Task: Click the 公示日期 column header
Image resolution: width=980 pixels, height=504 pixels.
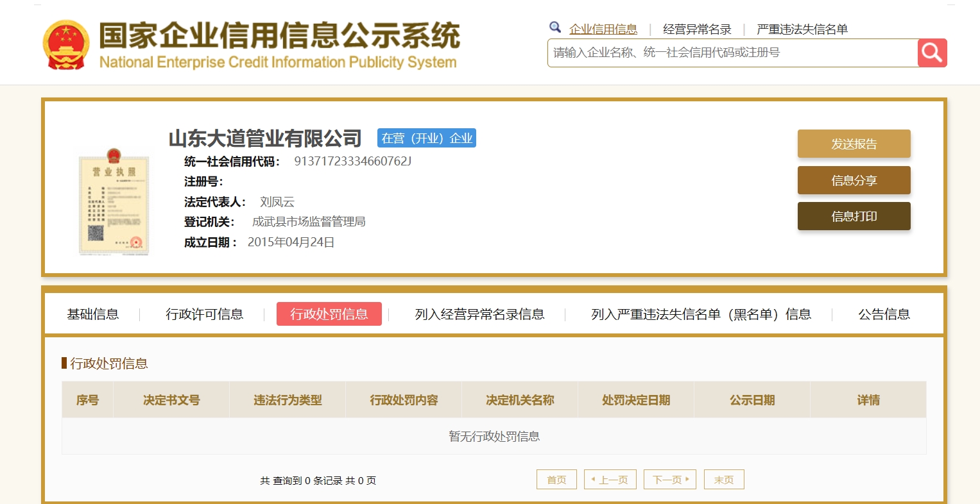Action: coord(752,400)
